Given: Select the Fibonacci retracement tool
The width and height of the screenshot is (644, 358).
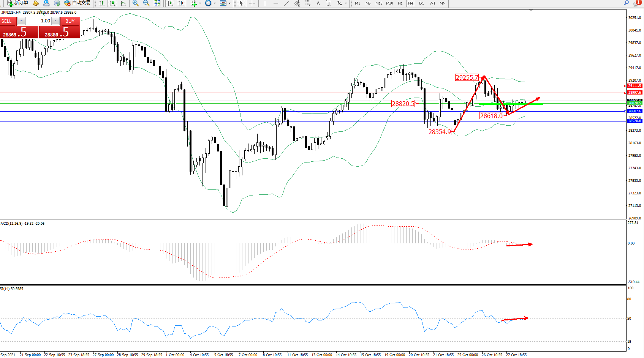Looking at the screenshot, I should tap(307, 3).
